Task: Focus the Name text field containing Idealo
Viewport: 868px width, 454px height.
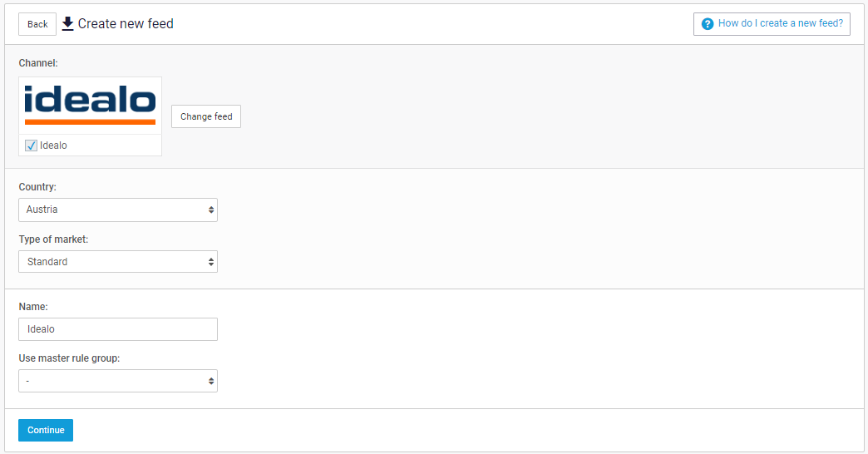Action: coord(117,329)
